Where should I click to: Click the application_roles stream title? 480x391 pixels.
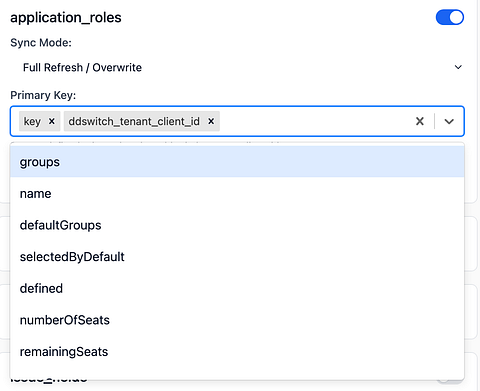click(66, 17)
